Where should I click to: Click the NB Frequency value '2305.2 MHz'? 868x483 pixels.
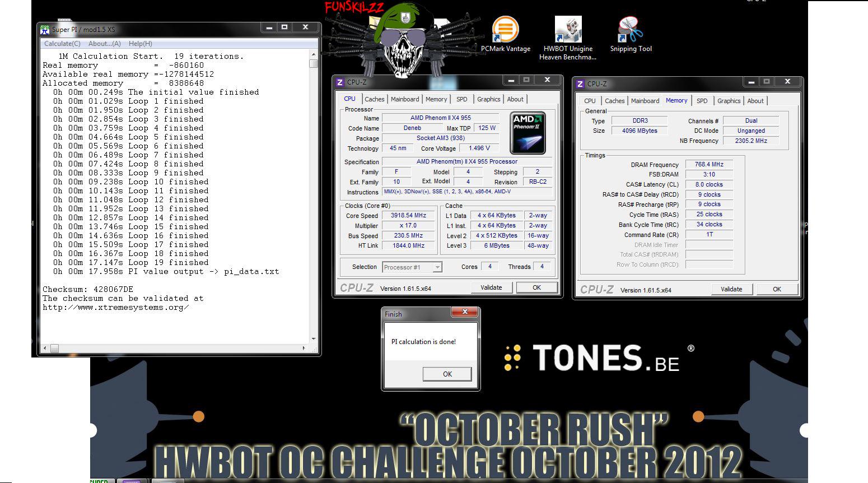(x=751, y=141)
